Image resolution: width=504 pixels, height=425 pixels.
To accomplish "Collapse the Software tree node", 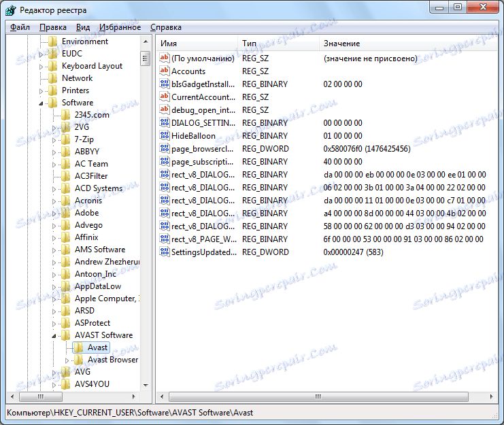I will 41,103.
